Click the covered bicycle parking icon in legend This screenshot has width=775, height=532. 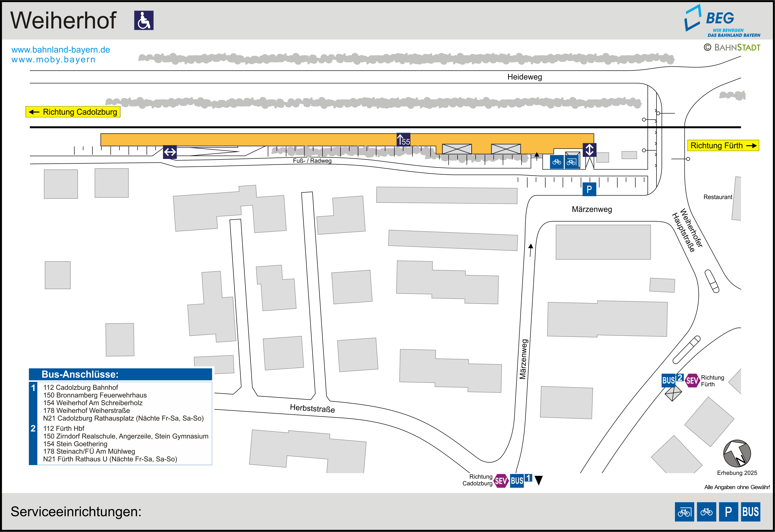[684, 512]
